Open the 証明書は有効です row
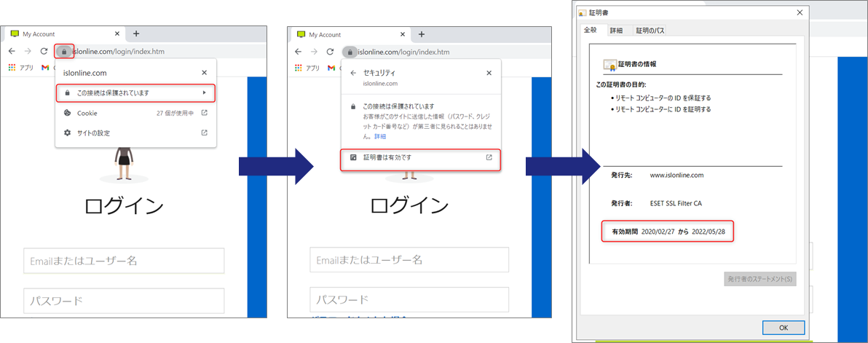This screenshot has width=868, height=343. pyautogui.click(x=421, y=158)
